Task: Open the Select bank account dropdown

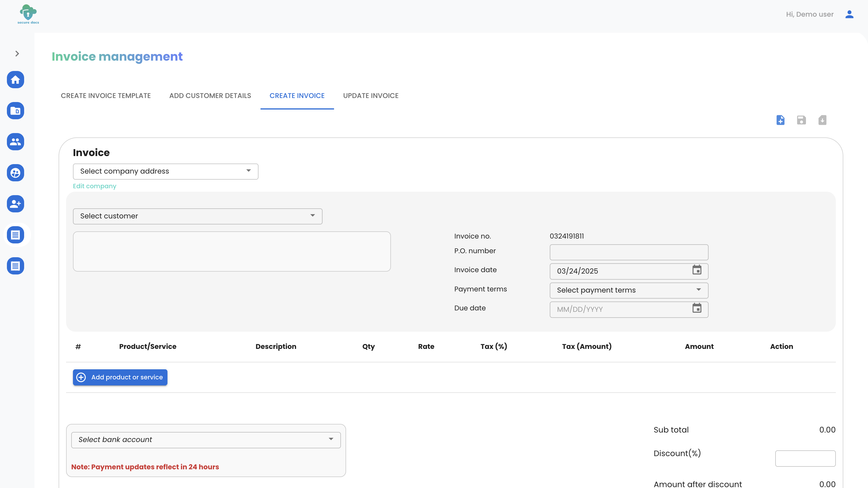Action: click(x=206, y=440)
